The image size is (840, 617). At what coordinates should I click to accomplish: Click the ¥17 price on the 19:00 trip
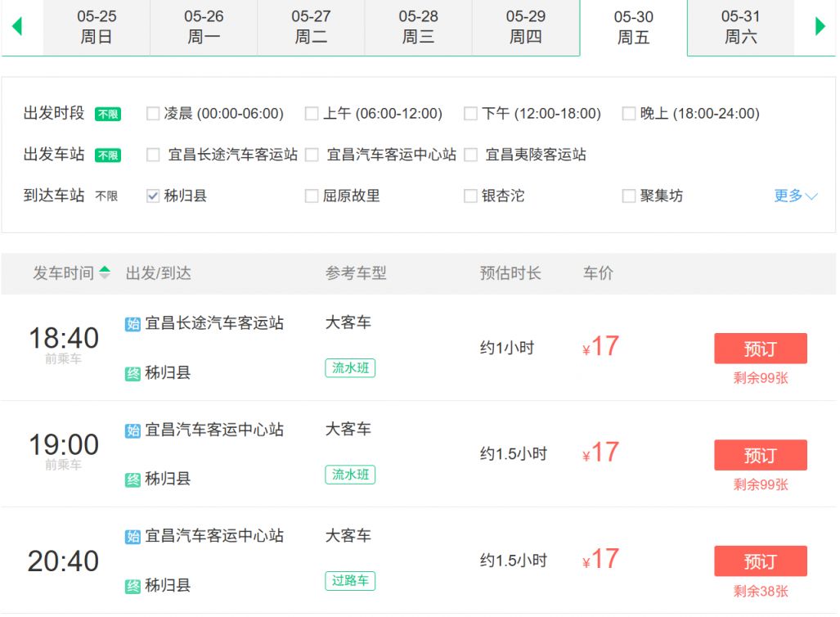(x=598, y=453)
